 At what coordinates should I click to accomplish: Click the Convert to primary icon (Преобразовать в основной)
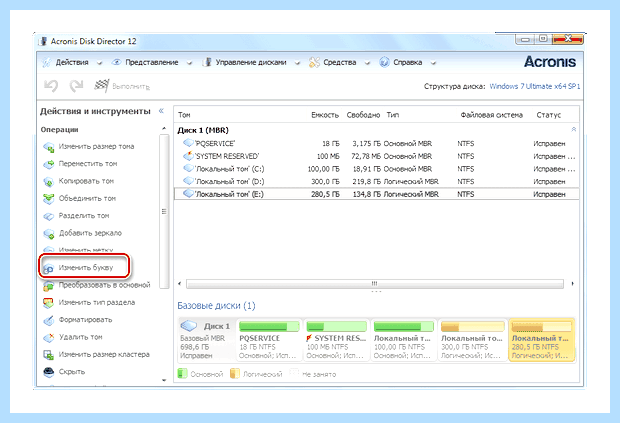[x=49, y=285]
